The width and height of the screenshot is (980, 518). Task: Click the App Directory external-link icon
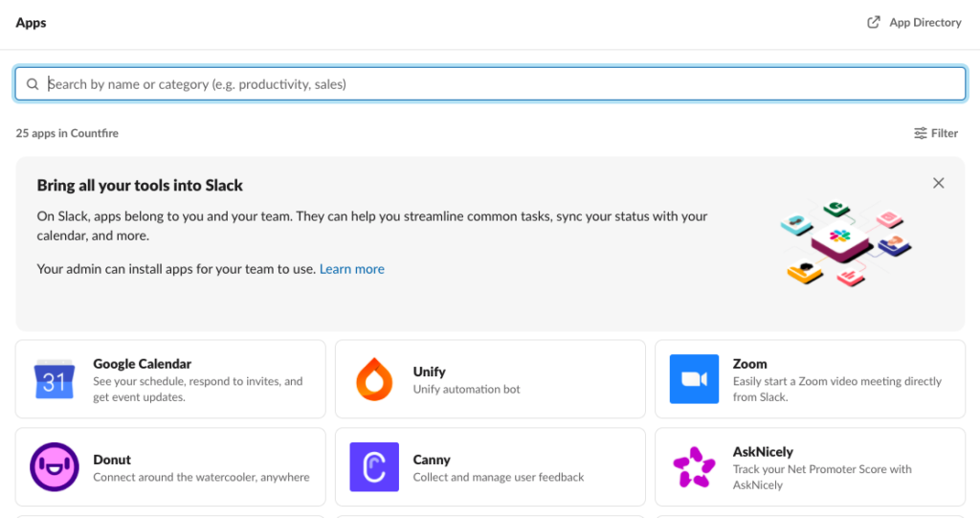[874, 23]
